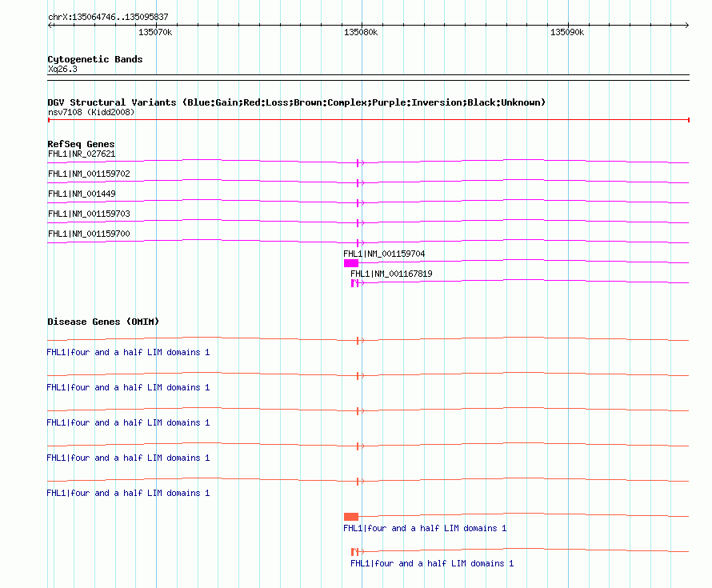
Task: Open FHL1|NM_001159702 transcript label
Action: [89, 174]
